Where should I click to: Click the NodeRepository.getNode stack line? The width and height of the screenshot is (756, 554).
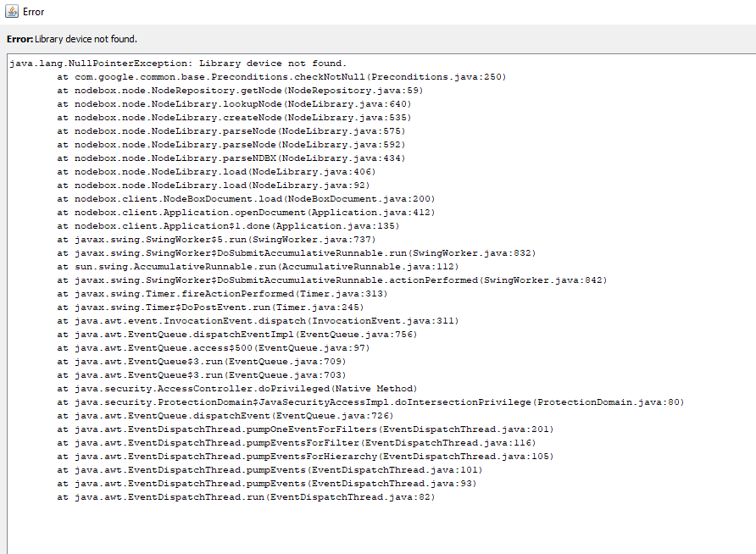click(240, 90)
